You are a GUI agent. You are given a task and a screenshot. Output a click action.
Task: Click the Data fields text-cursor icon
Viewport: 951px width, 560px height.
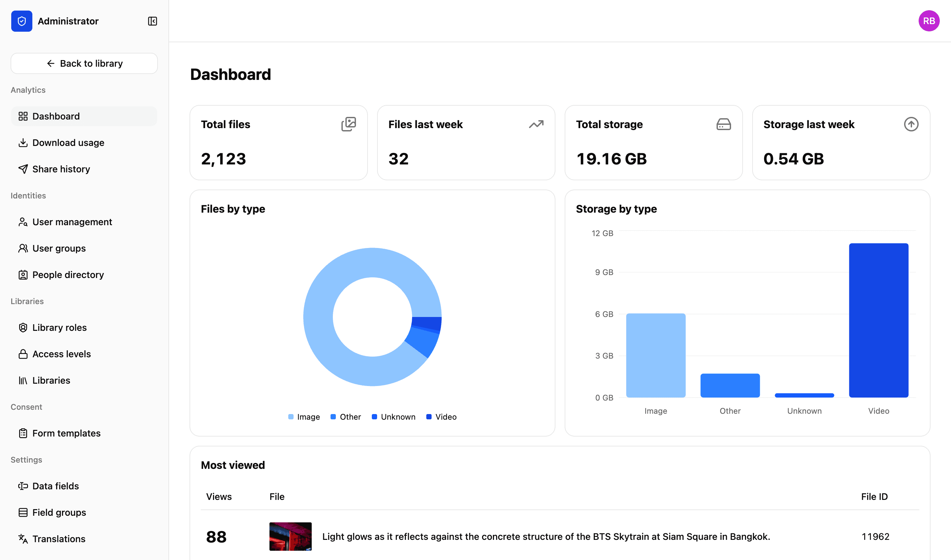point(23,486)
